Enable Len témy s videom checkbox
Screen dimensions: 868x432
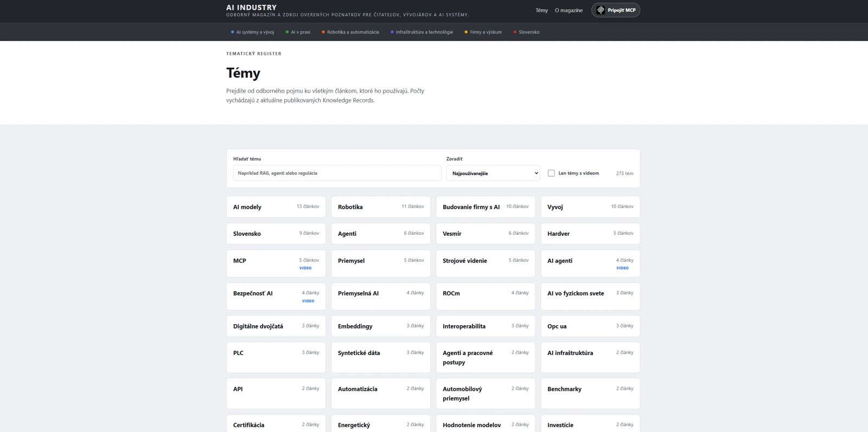coord(551,173)
